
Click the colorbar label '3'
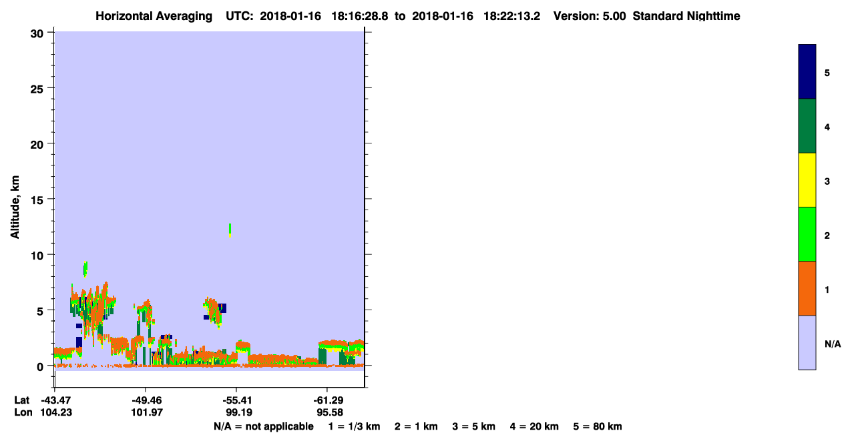pos(827,181)
